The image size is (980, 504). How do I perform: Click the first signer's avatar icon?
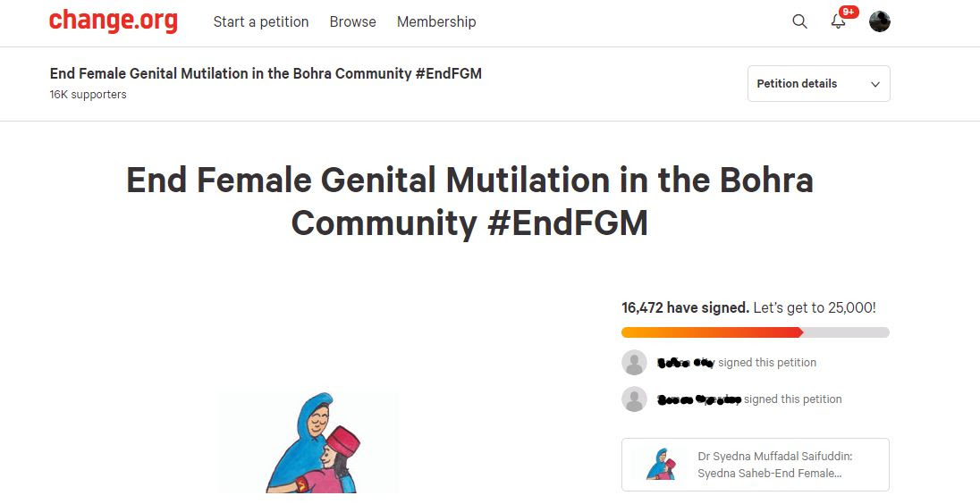tap(634, 363)
